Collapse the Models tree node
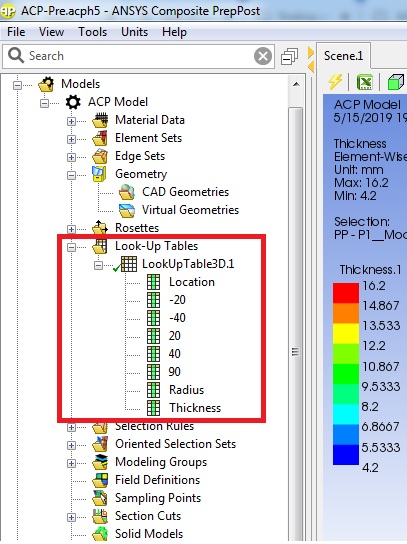407x544 pixels. tap(17, 85)
